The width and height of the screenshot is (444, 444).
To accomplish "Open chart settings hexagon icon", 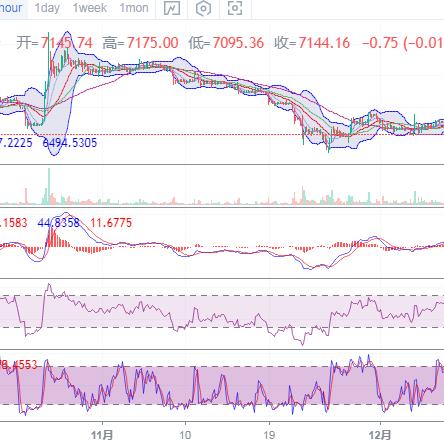I will [x=203, y=8].
